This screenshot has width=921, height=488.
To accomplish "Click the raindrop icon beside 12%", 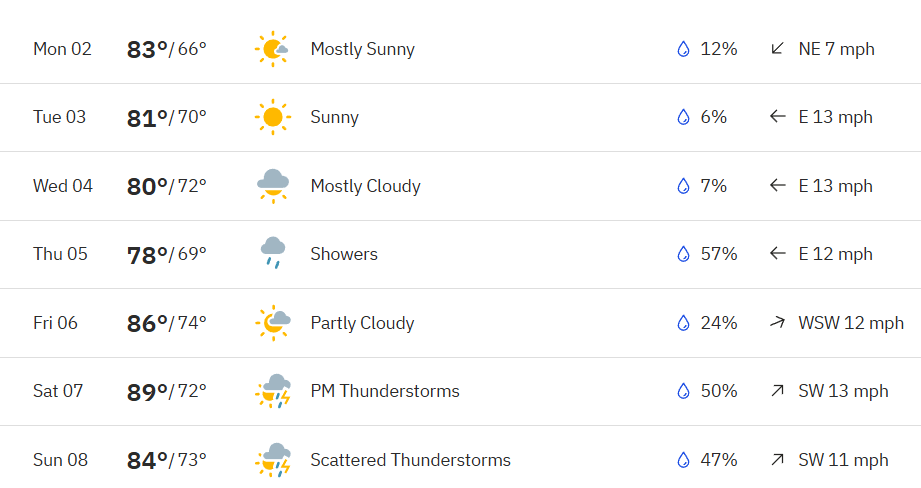I will [x=683, y=49].
